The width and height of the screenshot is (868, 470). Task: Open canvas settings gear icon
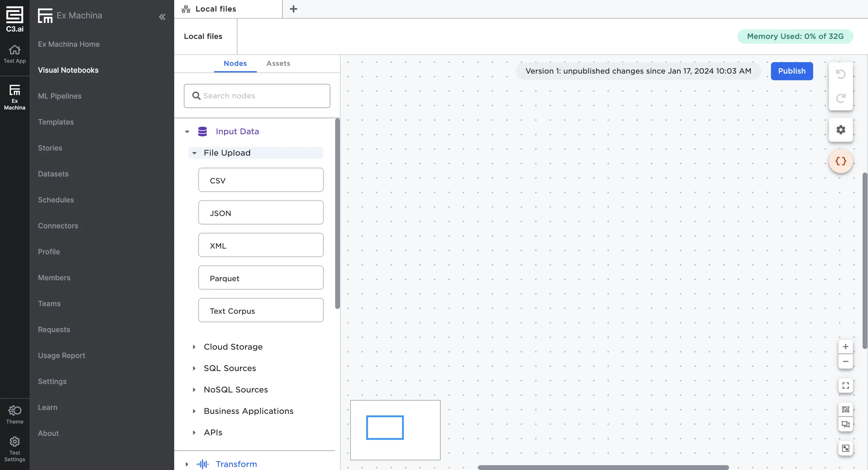pos(840,130)
